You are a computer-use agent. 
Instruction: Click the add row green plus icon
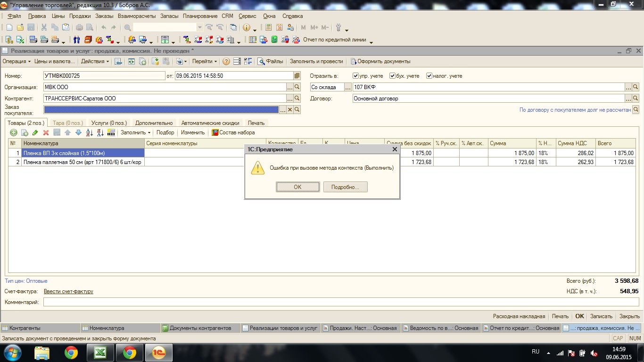13,133
